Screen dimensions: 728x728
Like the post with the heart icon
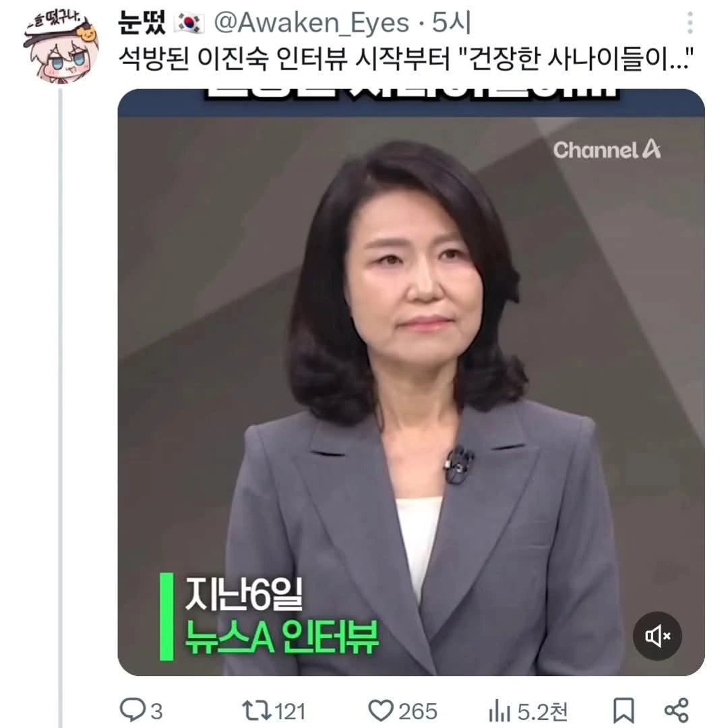(x=381, y=710)
